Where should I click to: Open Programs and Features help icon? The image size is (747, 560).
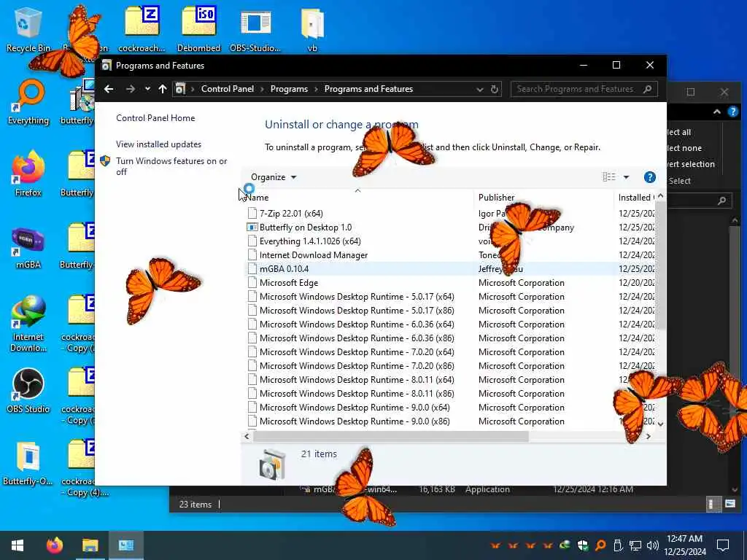click(x=649, y=177)
